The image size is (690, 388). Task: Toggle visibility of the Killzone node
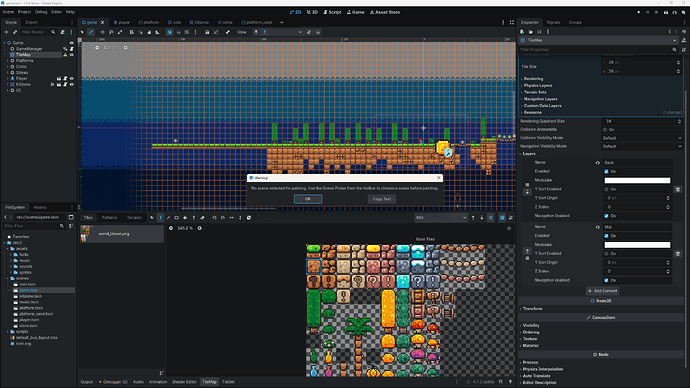72,84
